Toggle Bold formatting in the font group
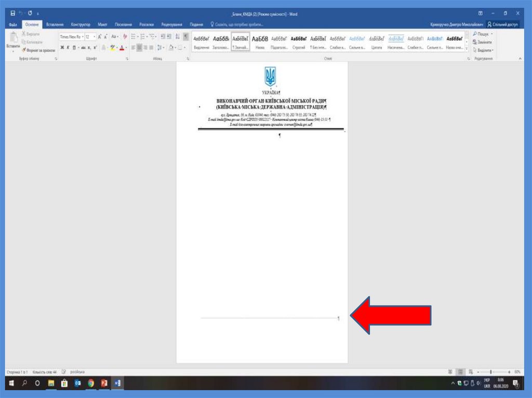The width and height of the screenshot is (532, 398). [x=61, y=48]
